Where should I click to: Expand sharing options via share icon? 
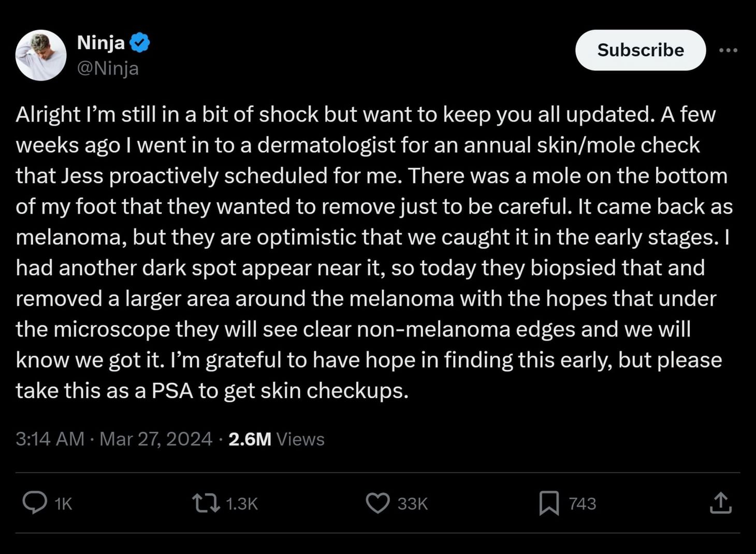click(x=721, y=503)
